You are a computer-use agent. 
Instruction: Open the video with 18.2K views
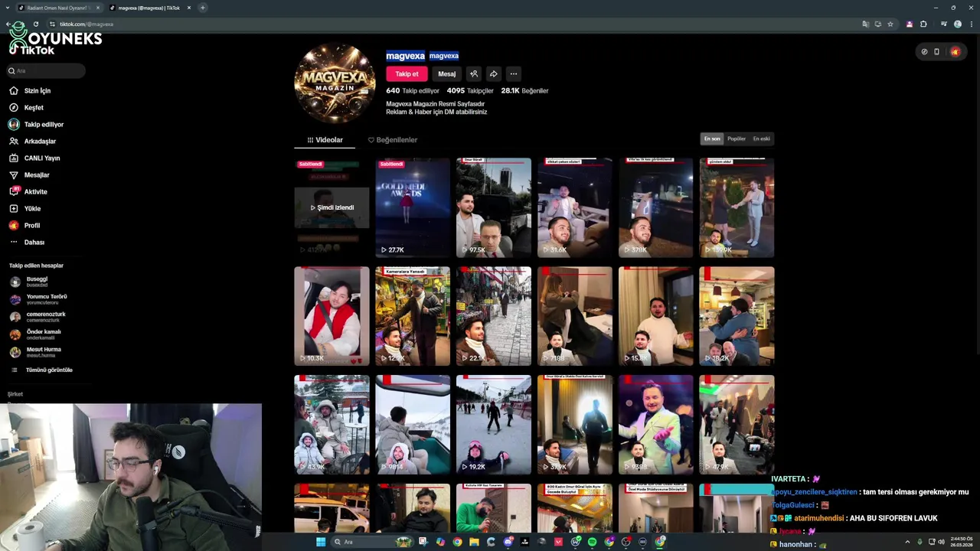(737, 316)
